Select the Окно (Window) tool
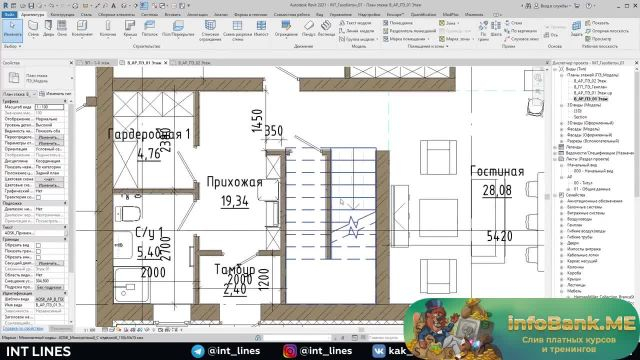Screen dimensions: 640x360 (62, 29)
